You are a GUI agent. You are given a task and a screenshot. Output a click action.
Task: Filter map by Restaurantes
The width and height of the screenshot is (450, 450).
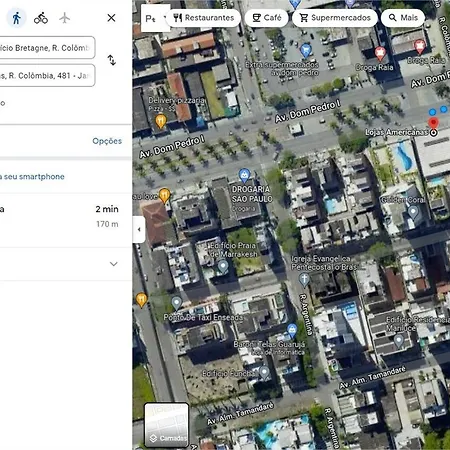203,18
